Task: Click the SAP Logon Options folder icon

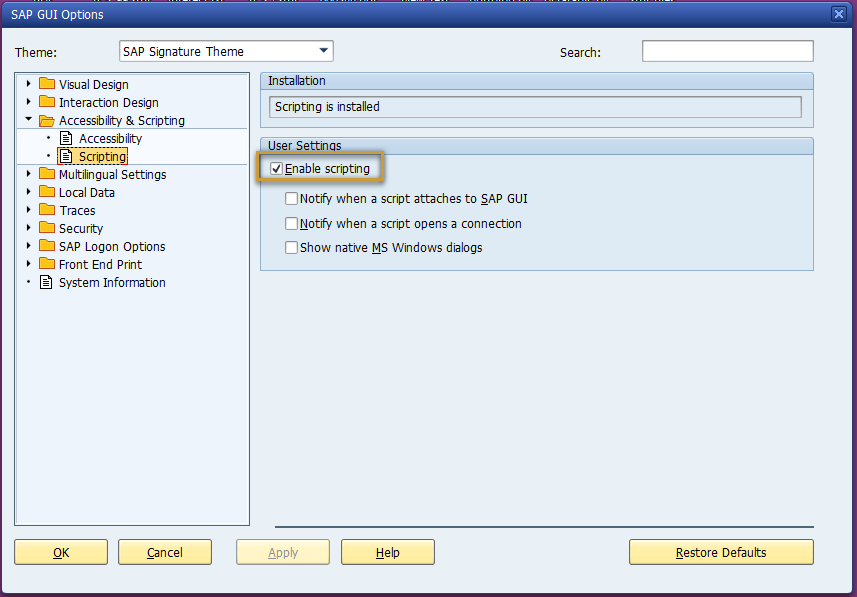Action: 47,246
